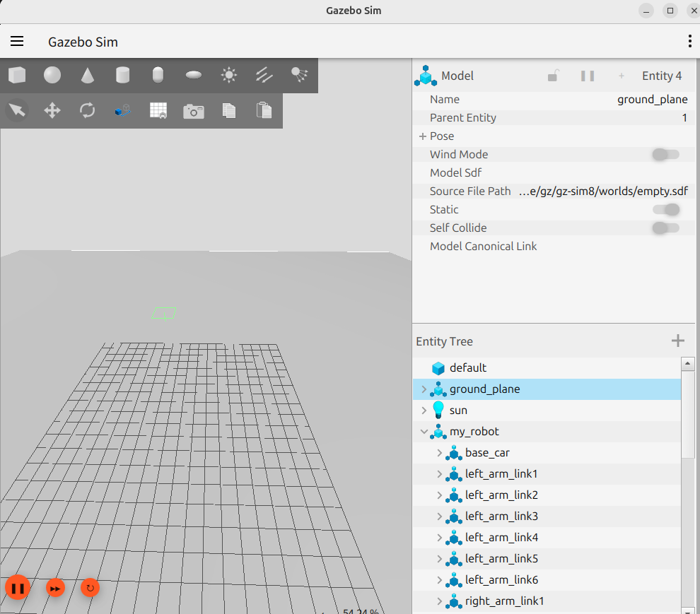Image resolution: width=700 pixels, height=614 pixels.
Task: Add a directional light
Action: pos(264,75)
